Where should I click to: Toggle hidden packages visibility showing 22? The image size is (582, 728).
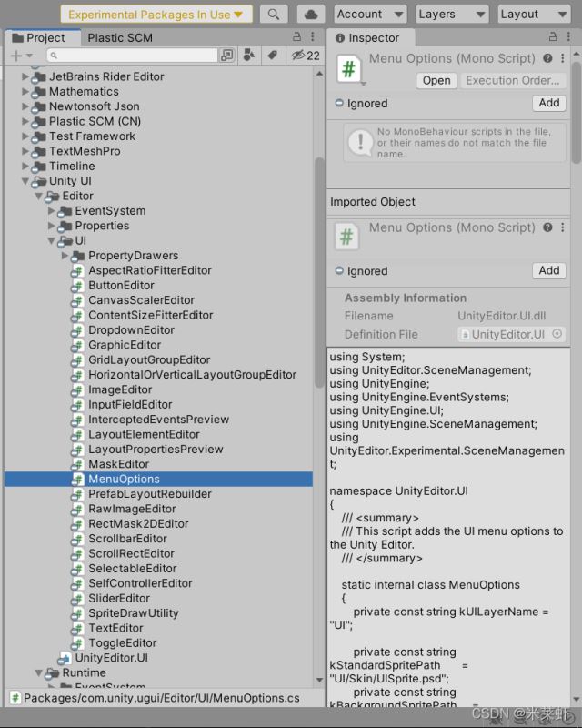306,56
